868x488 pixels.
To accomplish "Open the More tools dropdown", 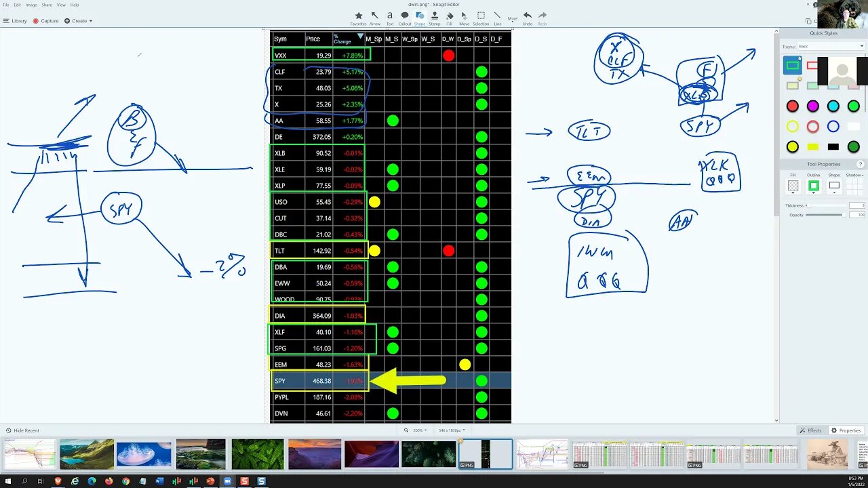I will tap(513, 18).
